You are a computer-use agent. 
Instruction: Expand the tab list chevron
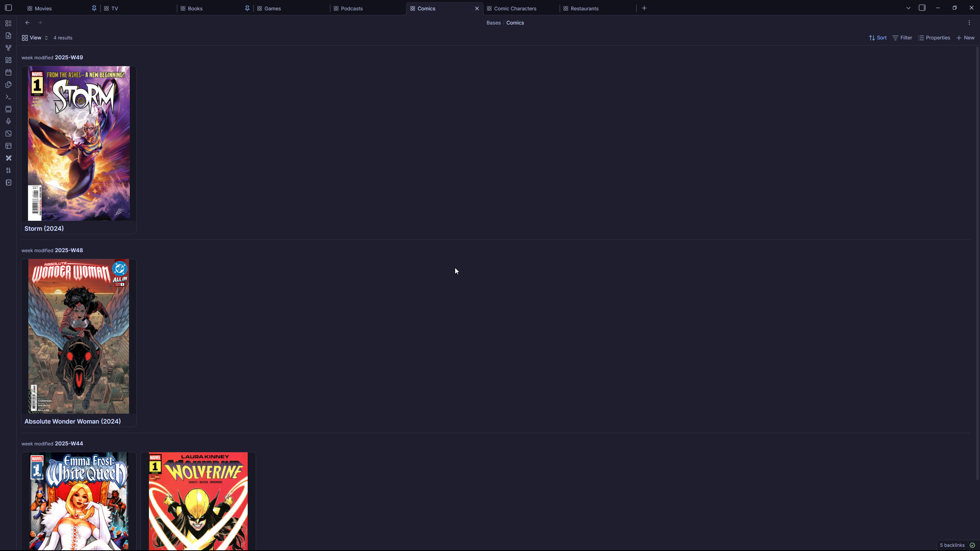coord(908,8)
